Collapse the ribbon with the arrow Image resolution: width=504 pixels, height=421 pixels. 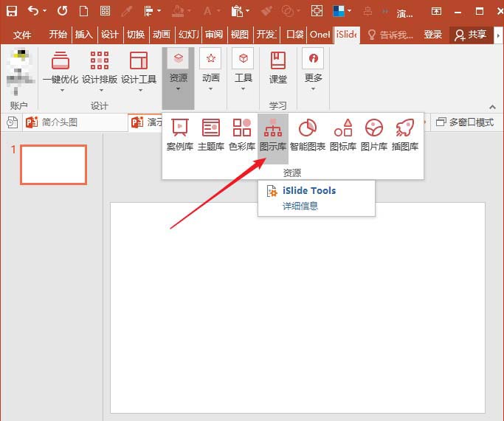pos(494,106)
